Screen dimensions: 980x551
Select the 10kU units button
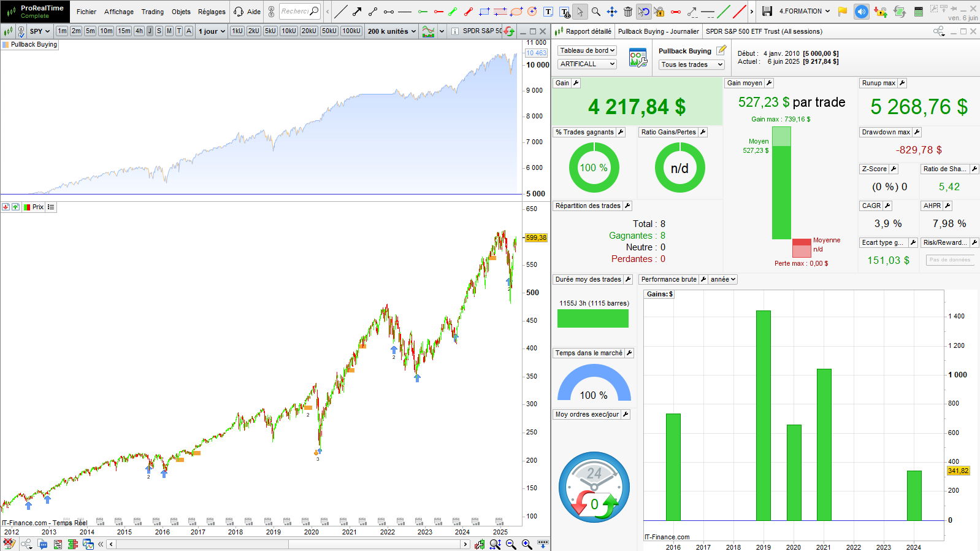click(289, 31)
